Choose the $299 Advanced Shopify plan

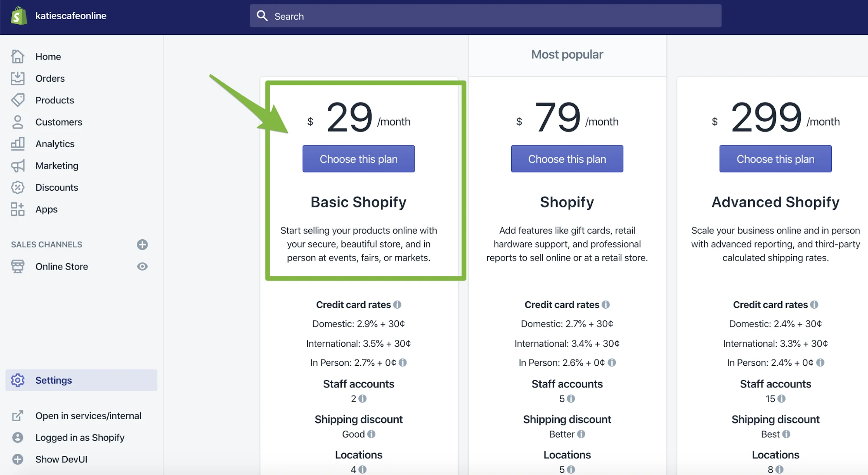[776, 159]
